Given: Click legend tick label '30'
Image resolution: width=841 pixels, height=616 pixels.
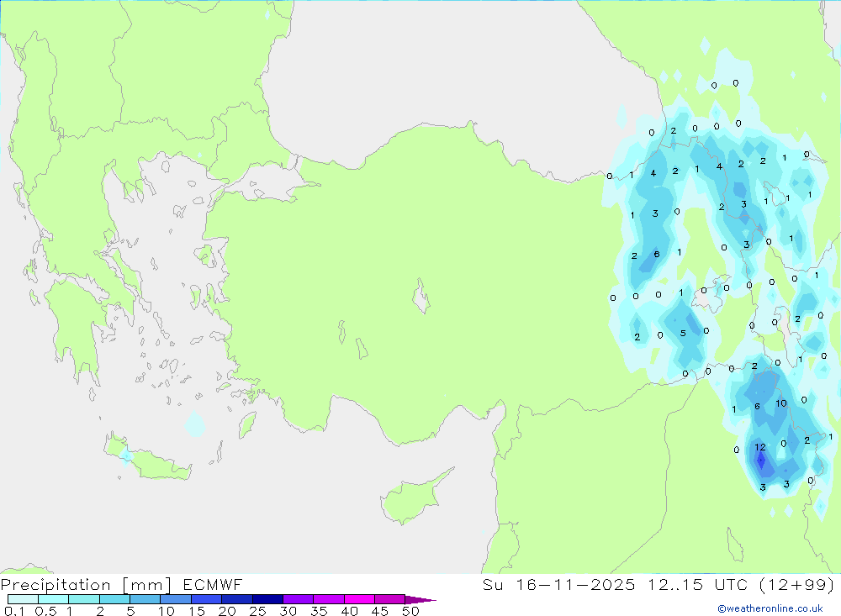Looking at the screenshot, I should tap(288, 611).
